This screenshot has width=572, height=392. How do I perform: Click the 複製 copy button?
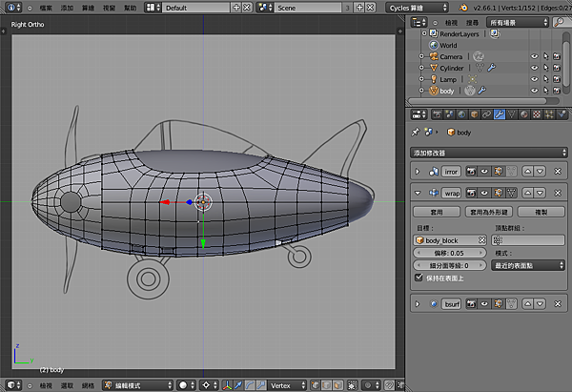[541, 212]
